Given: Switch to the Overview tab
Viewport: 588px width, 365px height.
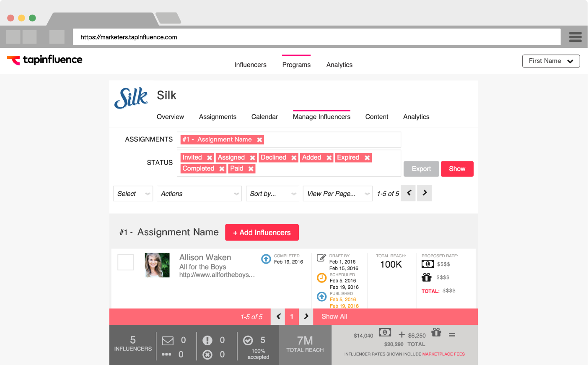Looking at the screenshot, I should tap(170, 117).
